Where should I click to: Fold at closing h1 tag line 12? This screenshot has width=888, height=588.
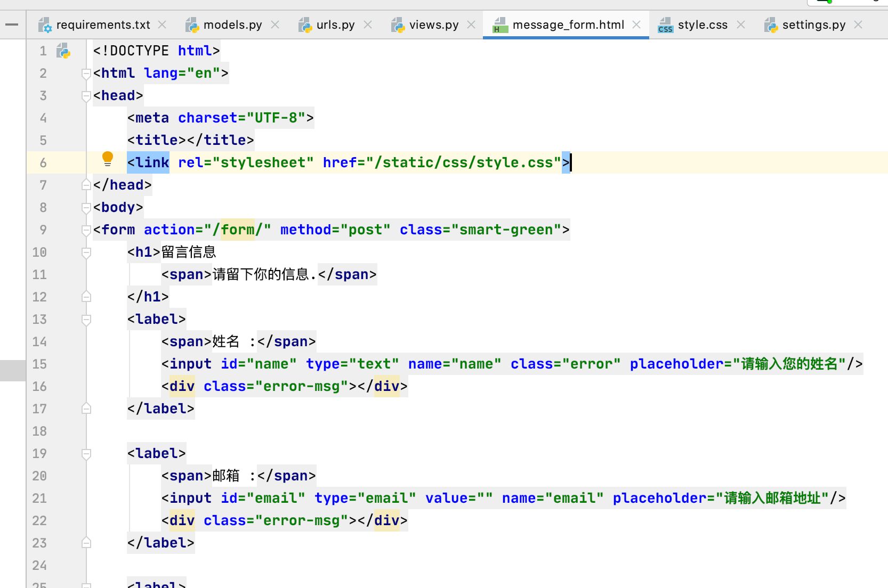[x=86, y=297]
